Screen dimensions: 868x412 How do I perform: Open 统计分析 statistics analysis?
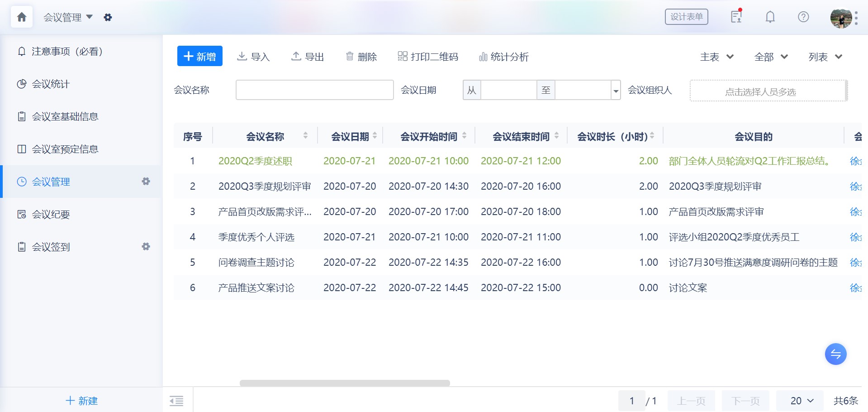(x=503, y=57)
